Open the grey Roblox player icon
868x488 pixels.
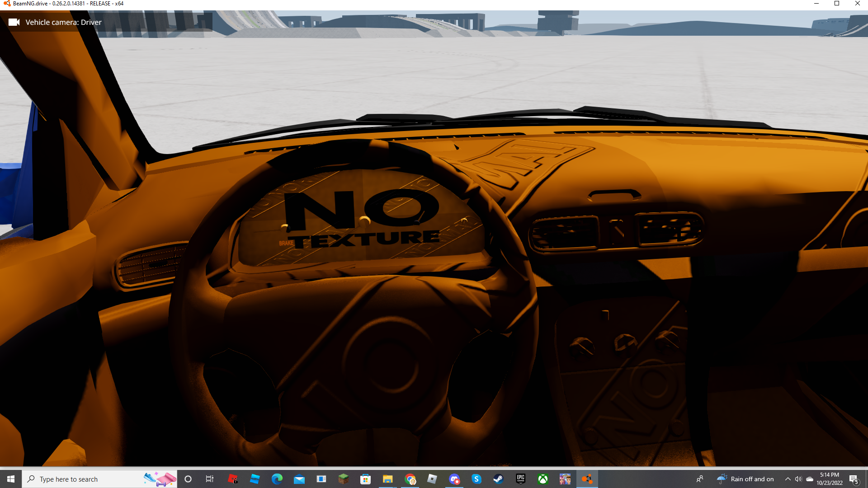point(432,479)
